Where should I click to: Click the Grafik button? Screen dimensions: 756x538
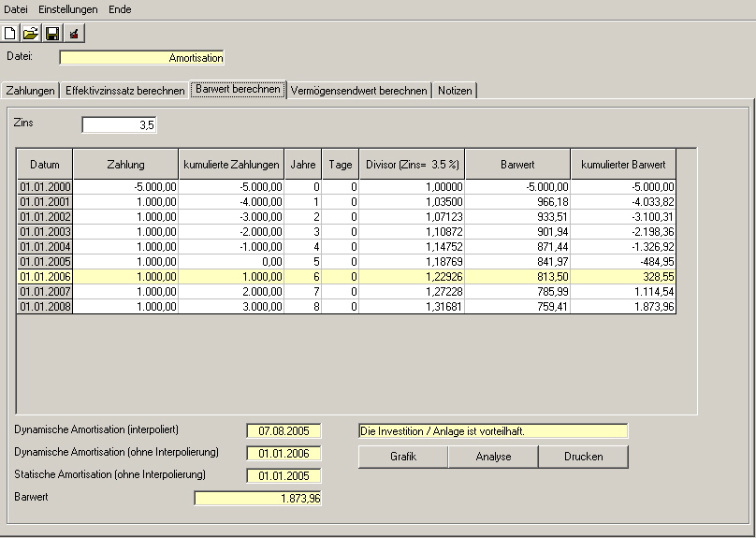pos(403,457)
